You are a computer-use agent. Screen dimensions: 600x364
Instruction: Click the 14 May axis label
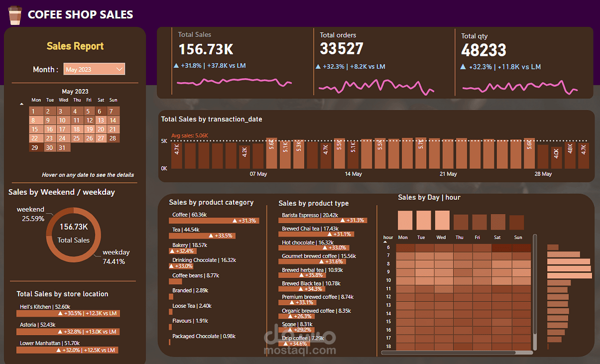coord(353,174)
